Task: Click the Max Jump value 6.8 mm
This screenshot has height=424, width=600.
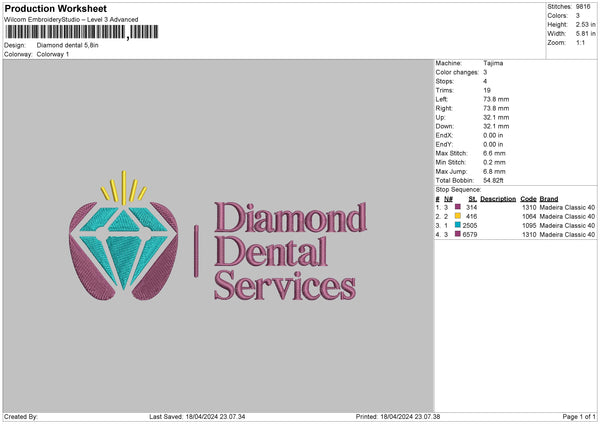Action: coord(494,171)
